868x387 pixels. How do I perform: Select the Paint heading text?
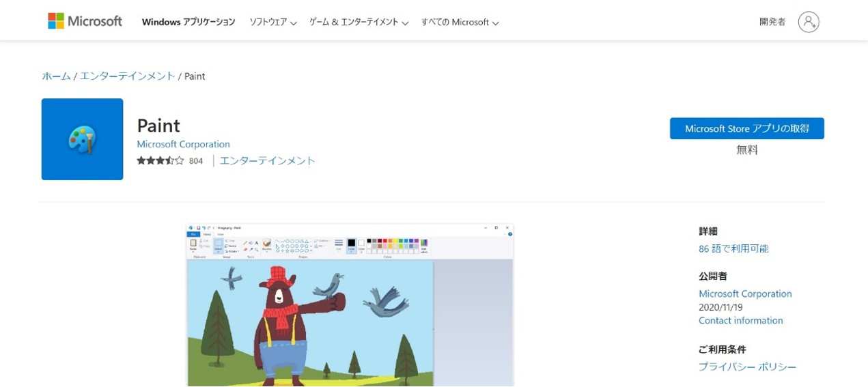point(158,126)
